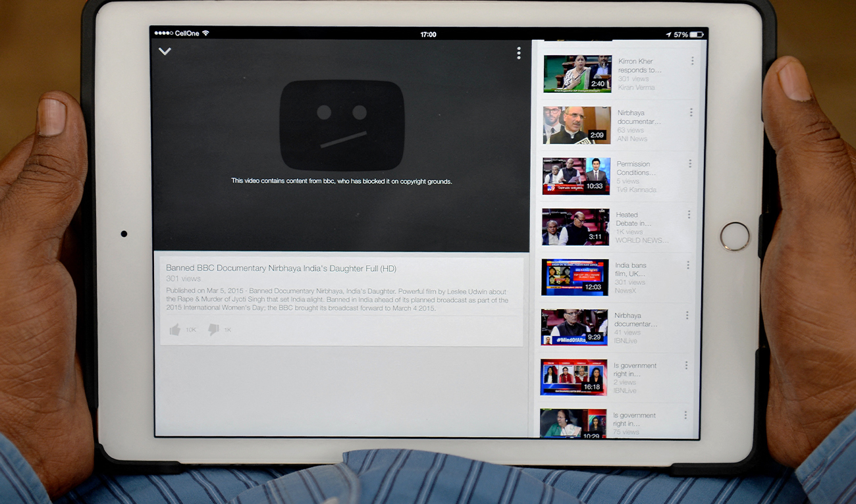Tap '41 views' under the IBNLive Nirbhaya video
The width and height of the screenshot is (856, 504).
627,332
